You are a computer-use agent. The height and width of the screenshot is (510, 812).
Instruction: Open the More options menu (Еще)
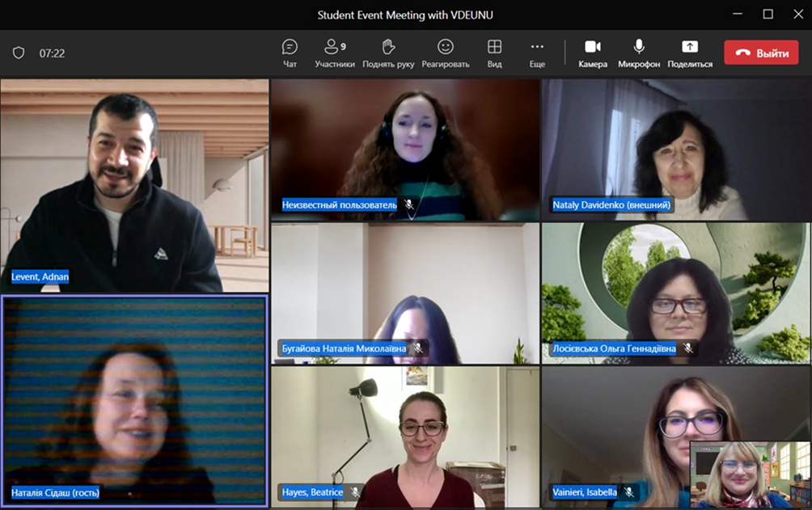[537, 53]
